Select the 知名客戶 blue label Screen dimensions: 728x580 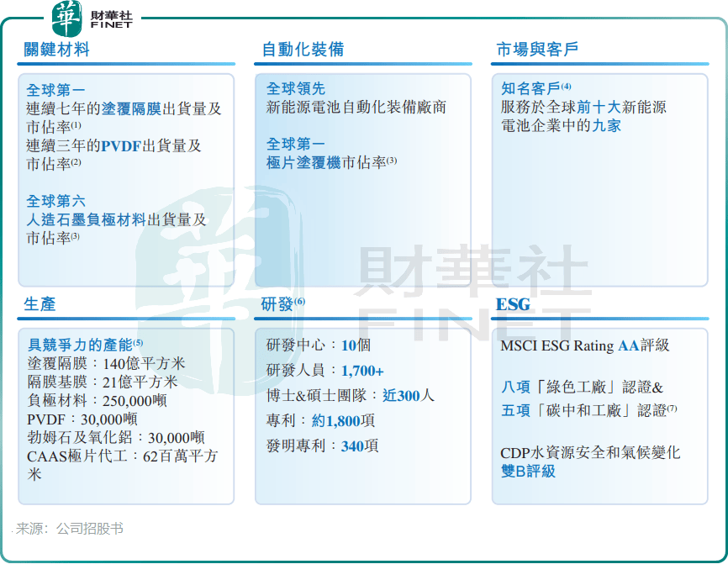(530, 88)
